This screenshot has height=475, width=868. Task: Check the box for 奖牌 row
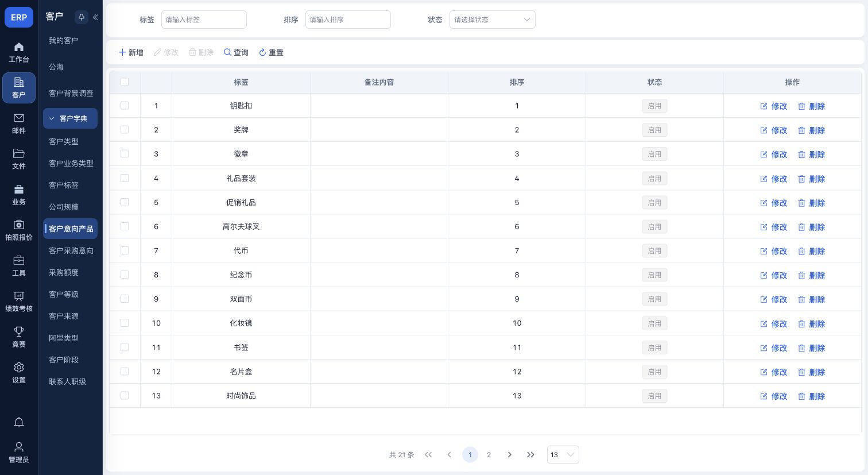(125, 130)
